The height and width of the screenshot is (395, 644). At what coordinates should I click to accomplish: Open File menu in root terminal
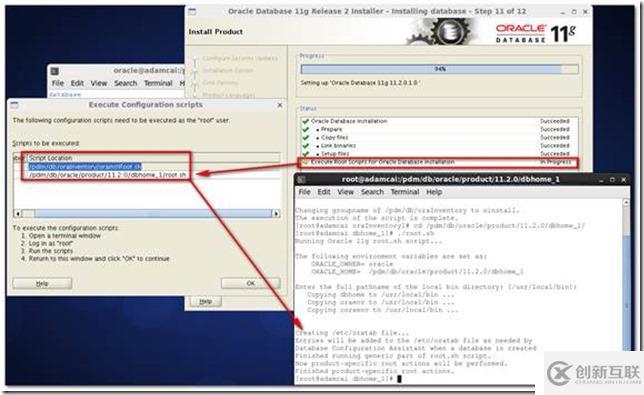(x=304, y=192)
